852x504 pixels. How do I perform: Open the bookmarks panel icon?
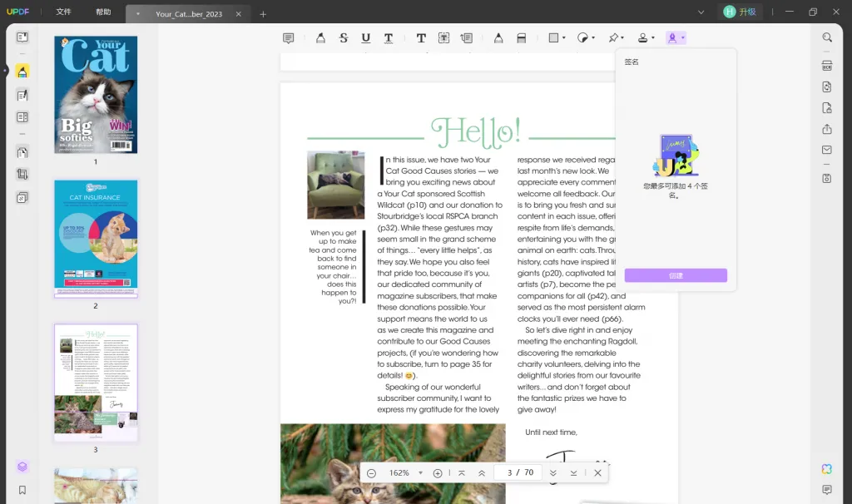click(x=22, y=490)
